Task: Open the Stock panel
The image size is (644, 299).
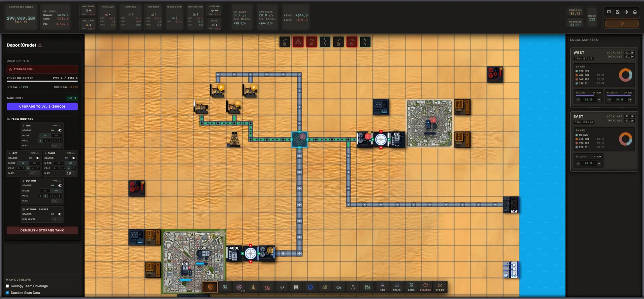Action: pos(440,287)
